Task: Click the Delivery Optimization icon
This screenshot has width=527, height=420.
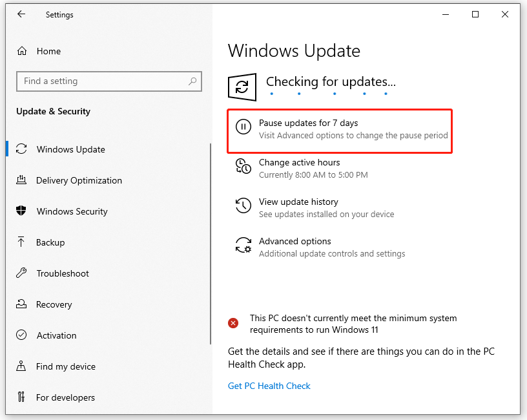Action: [x=23, y=180]
